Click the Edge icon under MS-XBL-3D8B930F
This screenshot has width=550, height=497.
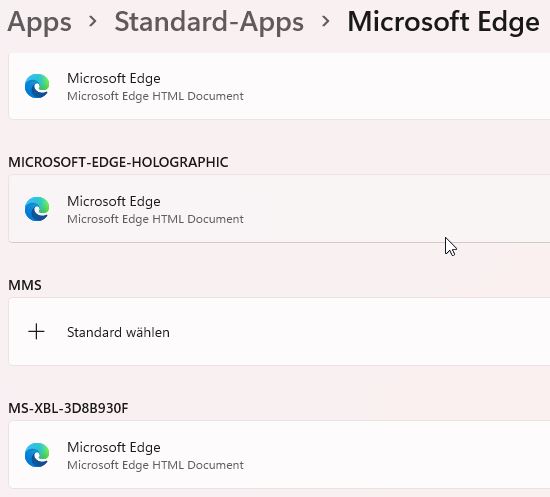pos(37,455)
